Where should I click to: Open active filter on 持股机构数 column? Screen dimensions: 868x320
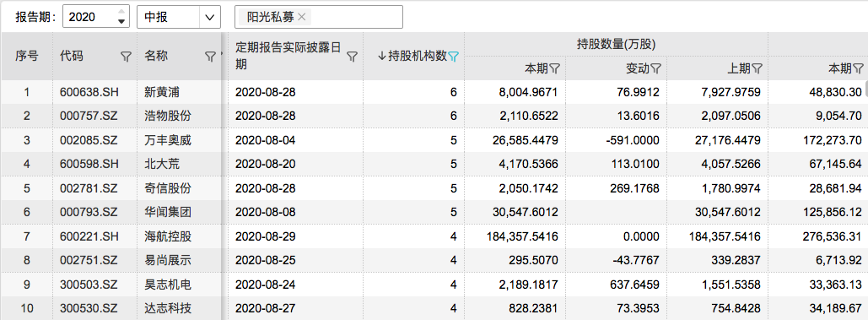[x=453, y=56]
